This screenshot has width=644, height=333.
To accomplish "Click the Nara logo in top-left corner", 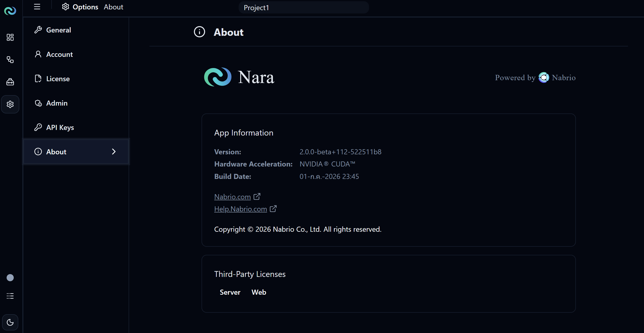I will 10,11.
